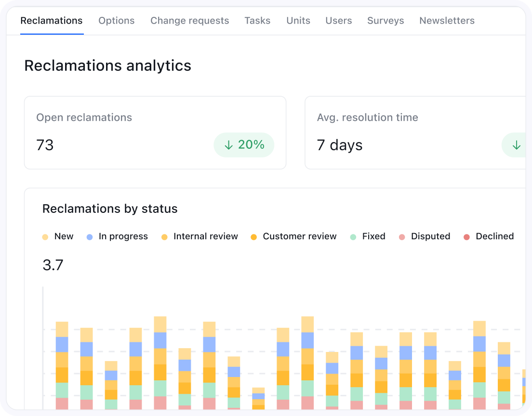Switch to the Surveys tab
The height and width of the screenshot is (416, 532).
(x=386, y=21)
